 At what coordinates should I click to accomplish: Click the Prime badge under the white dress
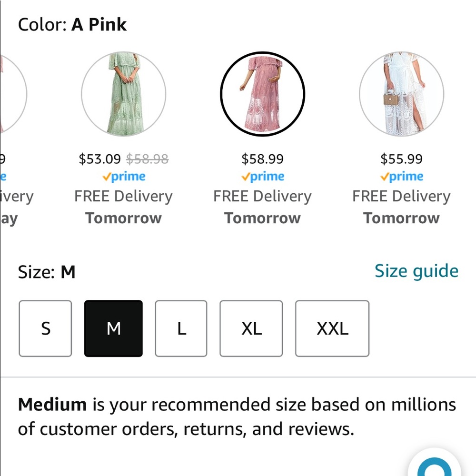(x=401, y=176)
